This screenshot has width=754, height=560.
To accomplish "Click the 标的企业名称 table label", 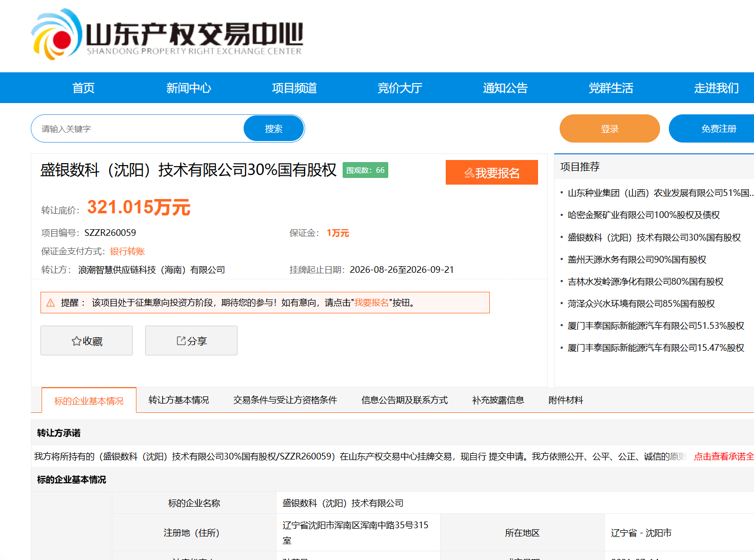I will click(x=194, y=503).
